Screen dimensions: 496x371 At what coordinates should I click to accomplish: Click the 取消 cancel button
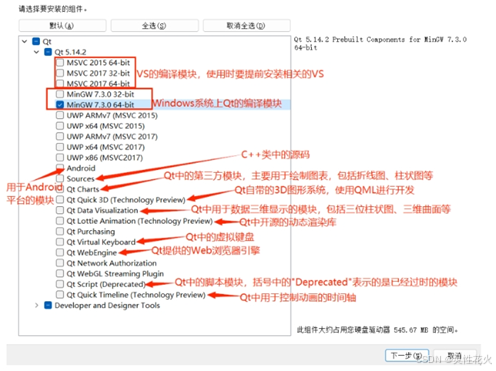pos(455,355)
